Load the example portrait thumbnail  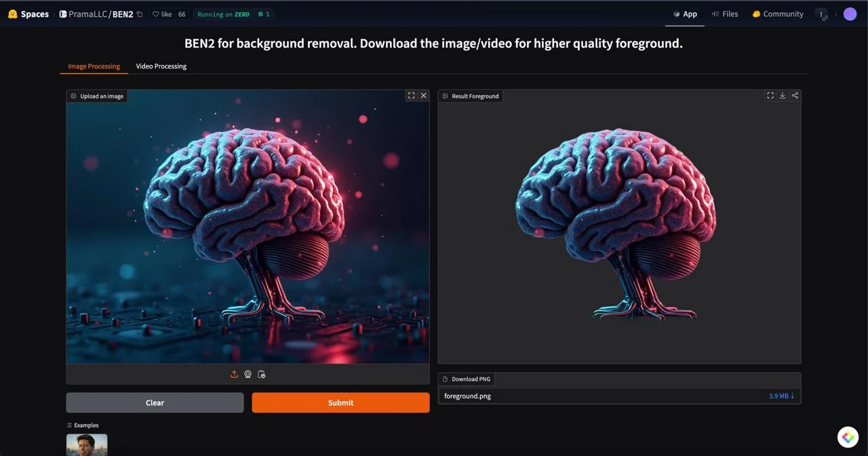87,444
